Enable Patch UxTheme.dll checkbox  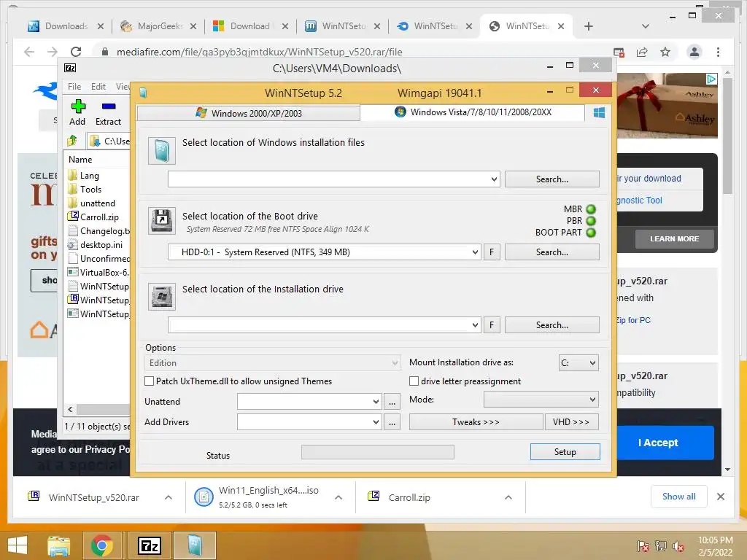(x=149, y=381)
